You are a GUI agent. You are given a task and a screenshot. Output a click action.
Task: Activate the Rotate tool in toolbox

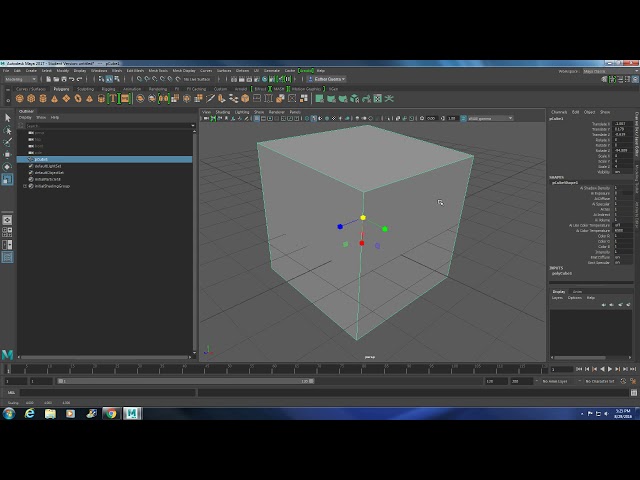click(7, 167)
